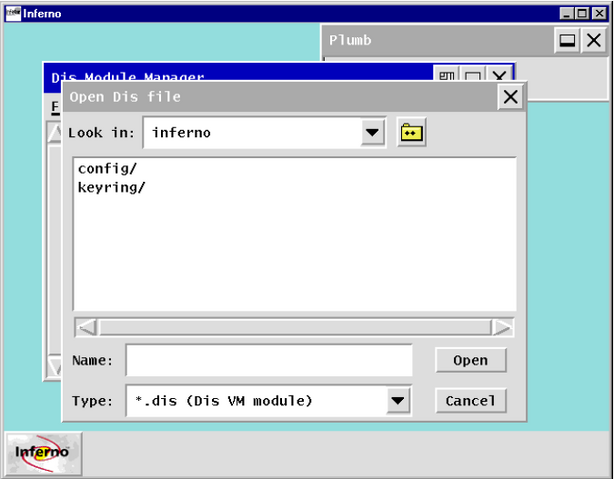Screen dimensions: 614x479
Task: Close the Open Dis file dialog
Action: coord(511,97)
